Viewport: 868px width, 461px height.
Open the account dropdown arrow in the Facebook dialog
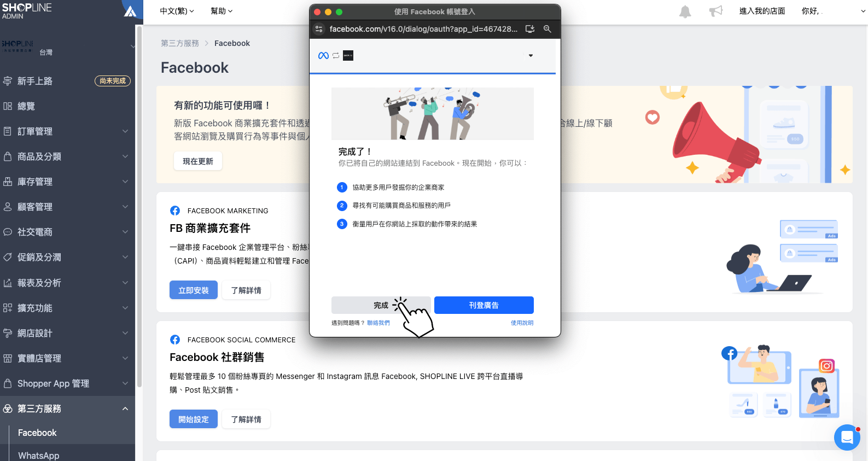pyautogui.click(x=531, y=55)
